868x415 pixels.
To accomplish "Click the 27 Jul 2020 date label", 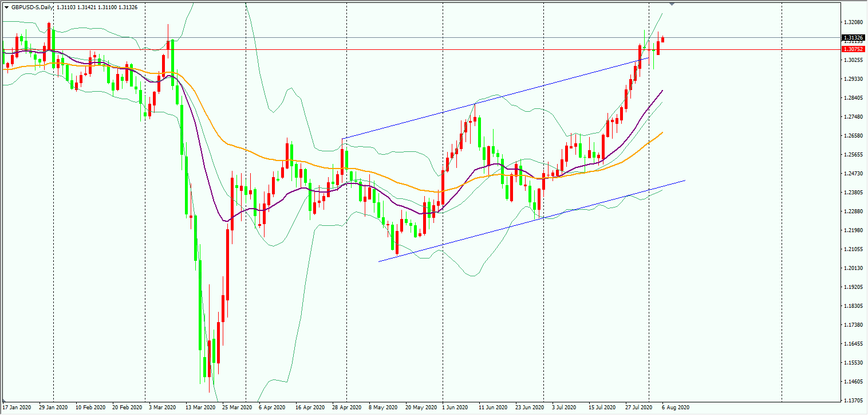I will coord(639,408).
